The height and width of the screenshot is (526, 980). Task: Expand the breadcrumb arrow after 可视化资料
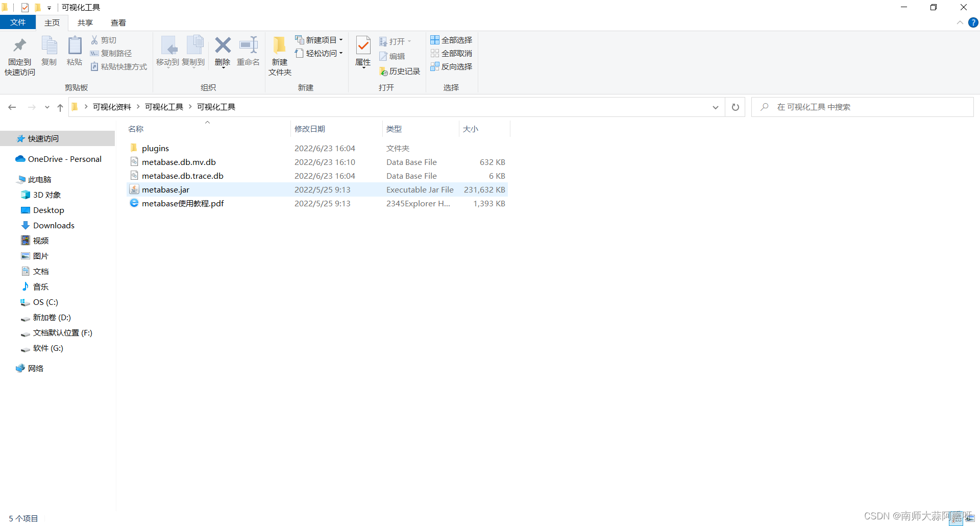pos(138,107)
